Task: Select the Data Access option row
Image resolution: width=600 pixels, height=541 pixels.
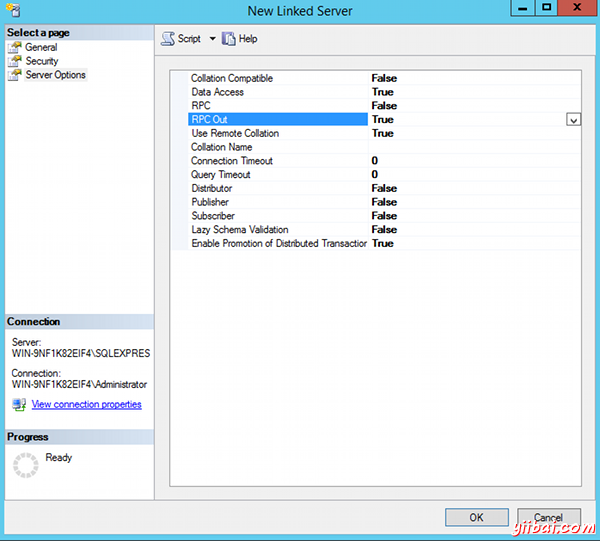Action: tap(376, 92)
